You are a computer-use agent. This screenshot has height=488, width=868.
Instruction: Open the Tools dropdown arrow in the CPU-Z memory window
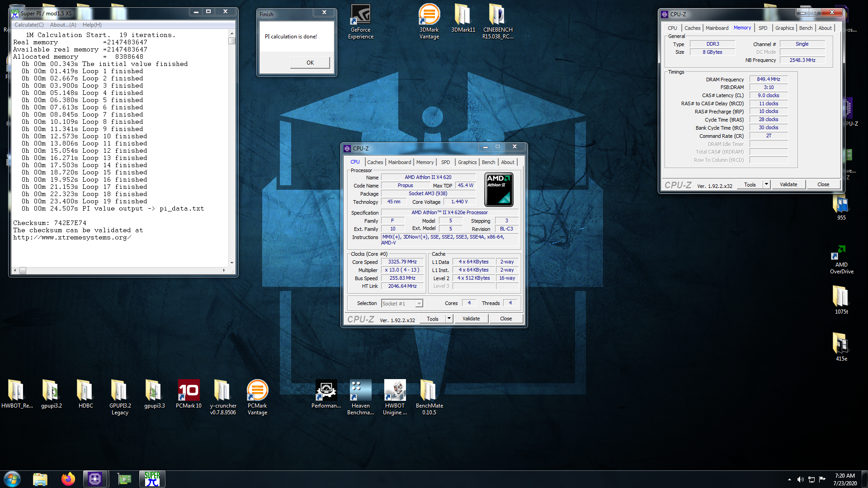(x=766, y=184)
